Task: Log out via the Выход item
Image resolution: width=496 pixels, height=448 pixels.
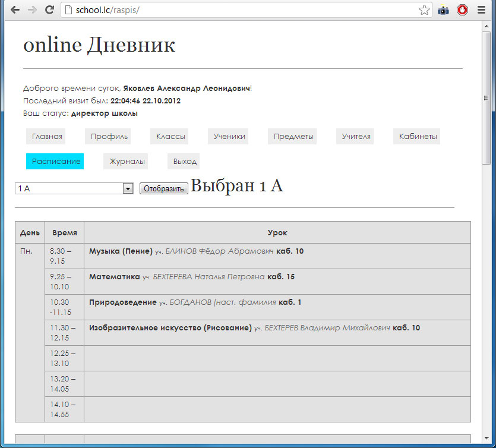Action: (x=184, y=162)
